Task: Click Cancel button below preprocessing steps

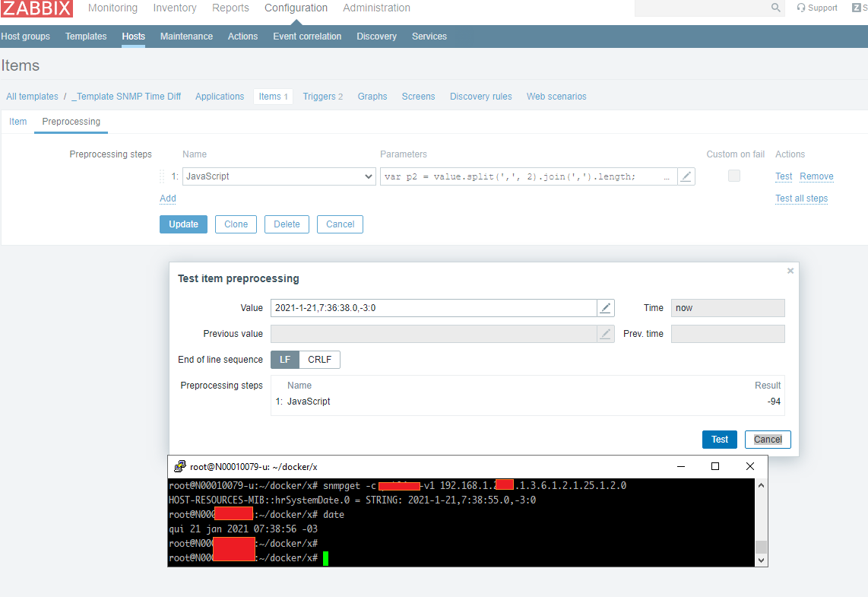Action: point(340,224)
